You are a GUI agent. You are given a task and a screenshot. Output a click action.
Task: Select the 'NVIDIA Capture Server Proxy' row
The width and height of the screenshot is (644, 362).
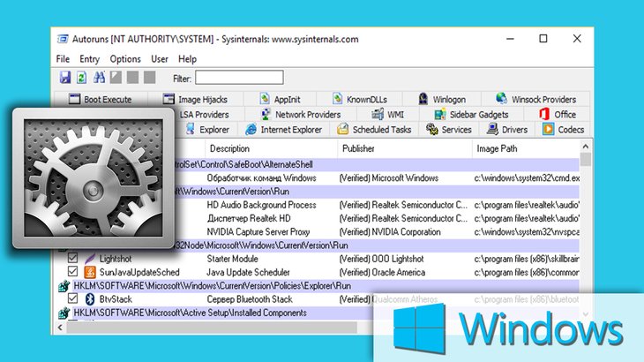[x=377, y=231]
